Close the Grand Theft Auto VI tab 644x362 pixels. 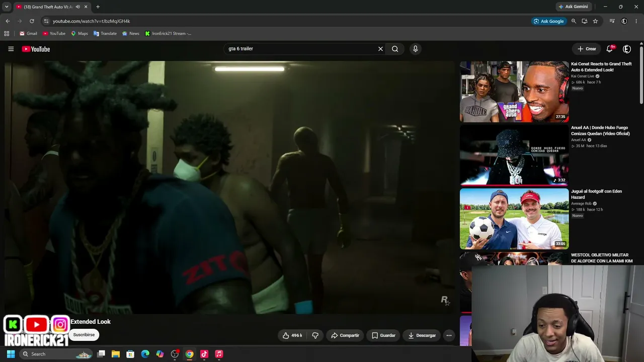point(86,7)
